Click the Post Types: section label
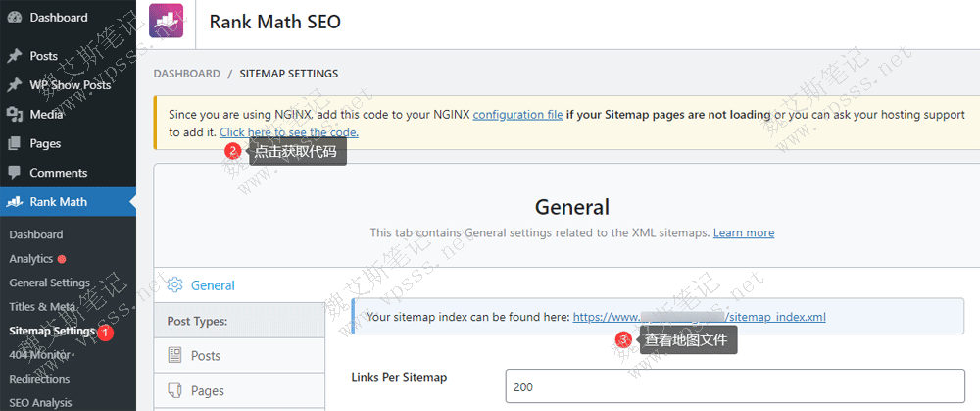The width and height of the screenshot is (980, 411). pos(197,321)
